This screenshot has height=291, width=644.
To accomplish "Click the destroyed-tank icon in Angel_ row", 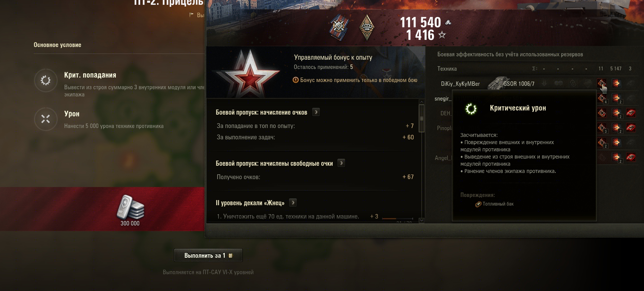I will (631, 158).
